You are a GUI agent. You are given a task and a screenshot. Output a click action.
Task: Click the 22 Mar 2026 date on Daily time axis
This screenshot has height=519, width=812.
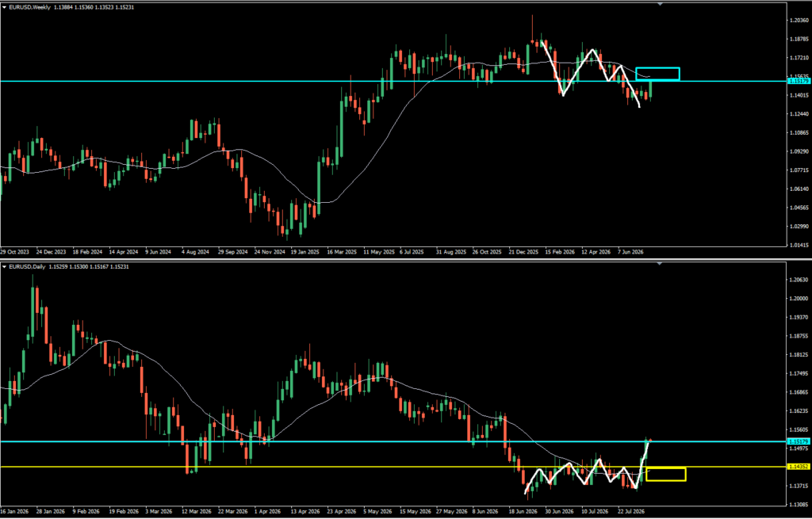point(233,511)
